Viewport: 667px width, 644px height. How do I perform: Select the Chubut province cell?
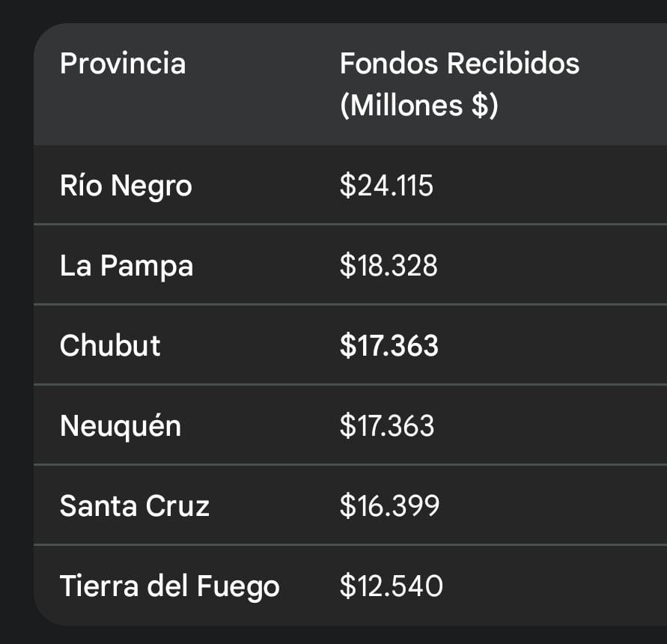(110, 346)
